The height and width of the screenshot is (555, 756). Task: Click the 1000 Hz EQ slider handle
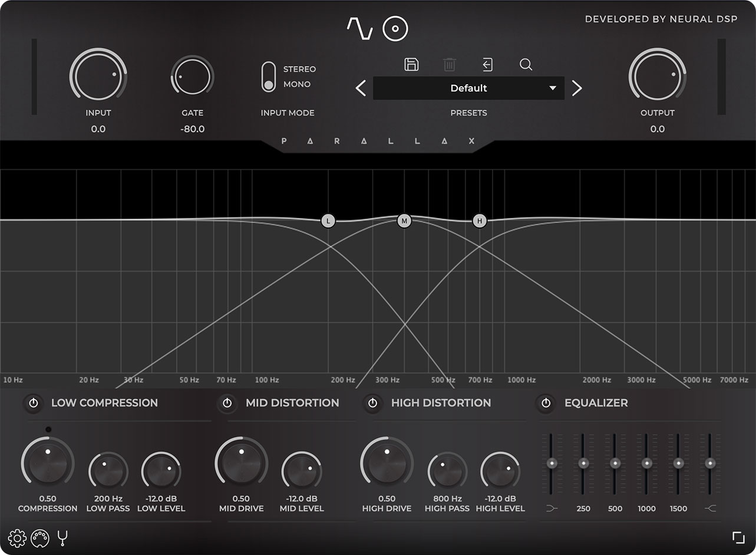point(647,463)
